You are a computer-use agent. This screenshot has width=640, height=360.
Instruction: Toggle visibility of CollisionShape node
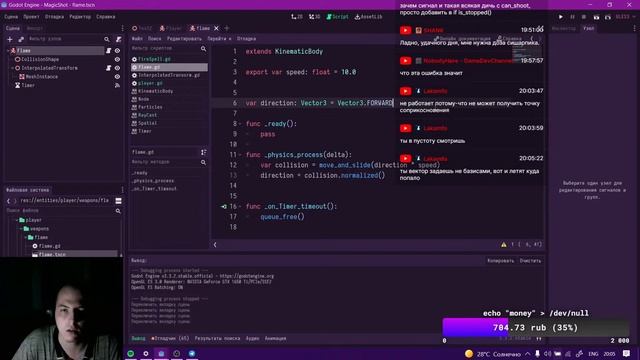click(x=117, y=59)
